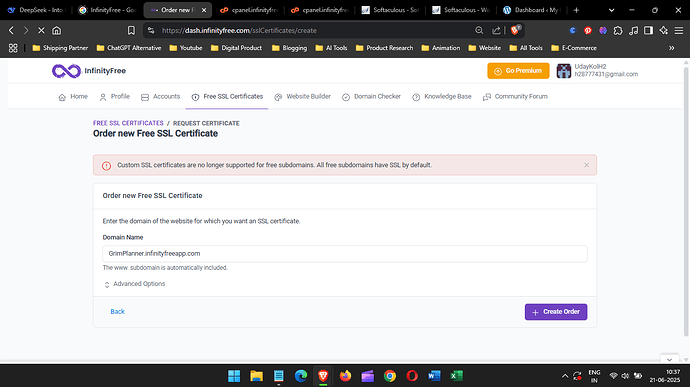Image resolution: width=690 pixels, height=387 pixels.
Task: Close the Order new browser tab
Action: pos(204,10)
